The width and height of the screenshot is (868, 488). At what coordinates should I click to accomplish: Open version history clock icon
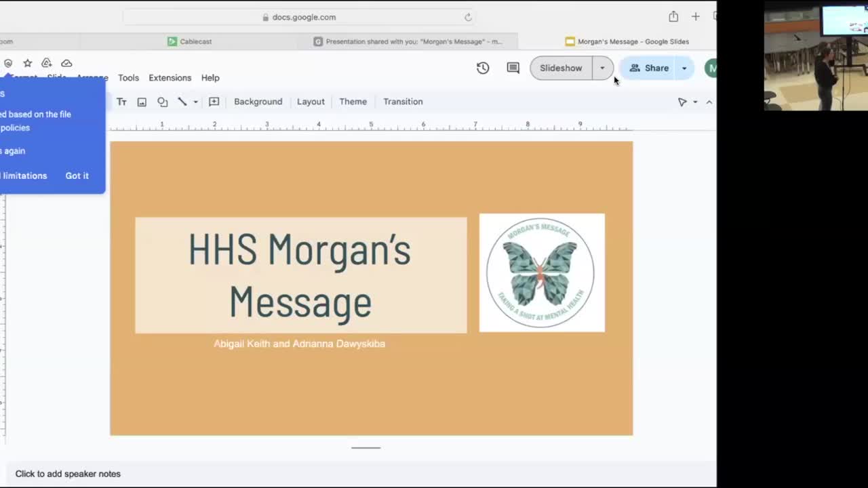483,68
